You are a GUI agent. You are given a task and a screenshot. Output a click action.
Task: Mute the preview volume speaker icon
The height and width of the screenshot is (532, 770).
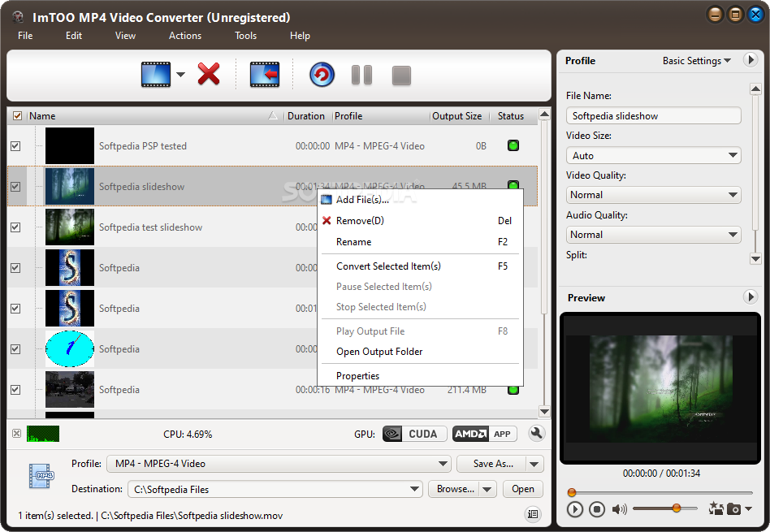click(619, 509)
